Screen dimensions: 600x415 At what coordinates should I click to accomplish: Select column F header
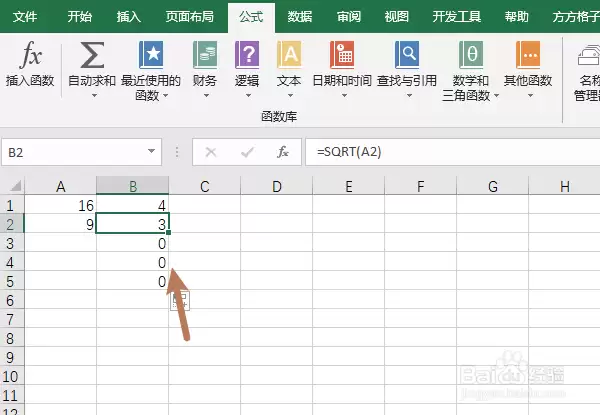[x=421, y=186]
